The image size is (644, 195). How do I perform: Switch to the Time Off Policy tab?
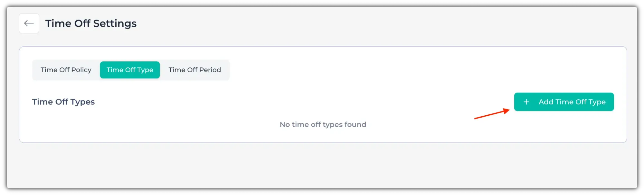[66, 70]
